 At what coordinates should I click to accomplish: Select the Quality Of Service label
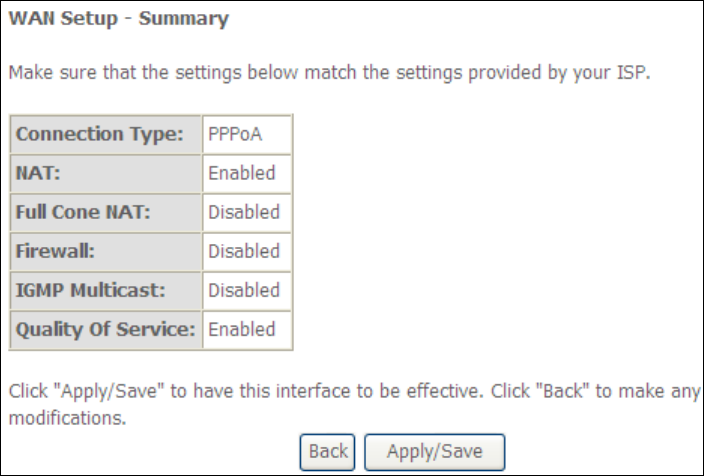click(105, 330)
